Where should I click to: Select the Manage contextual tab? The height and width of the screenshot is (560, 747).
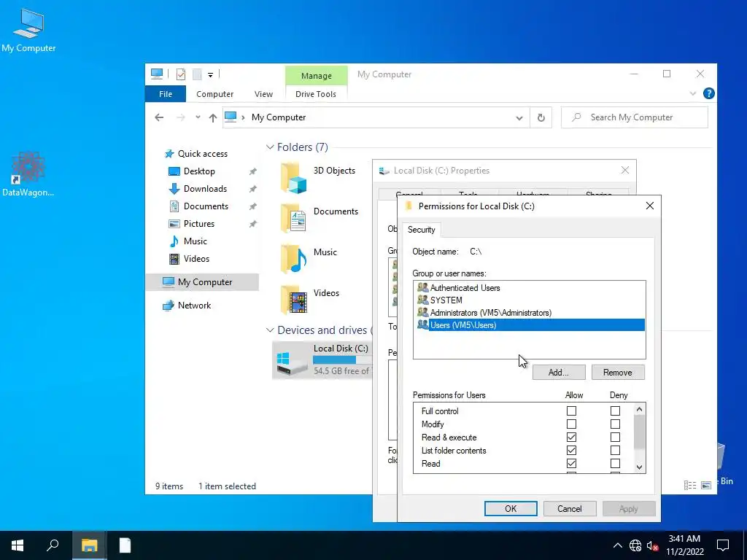click(317, 76)
